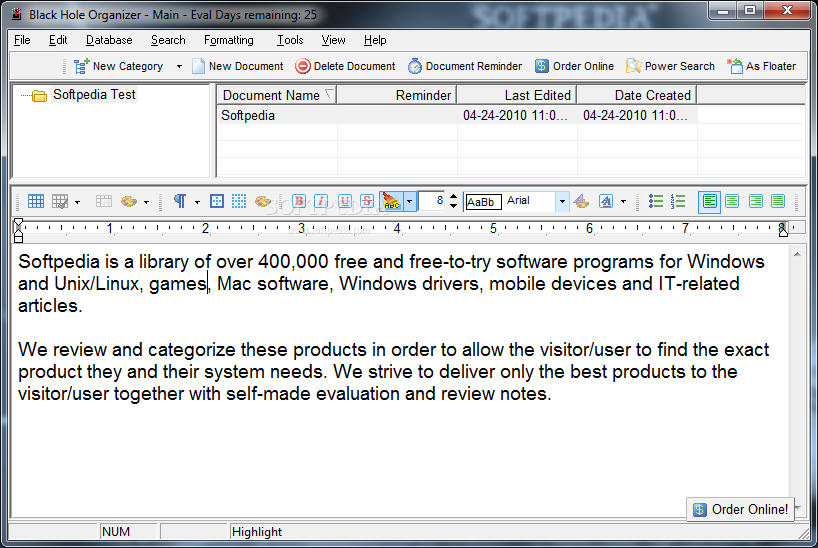The width and height of the screenshot is (818, 548).
Task: Click the NUM status bar indicator
Action: coord(116,532)
